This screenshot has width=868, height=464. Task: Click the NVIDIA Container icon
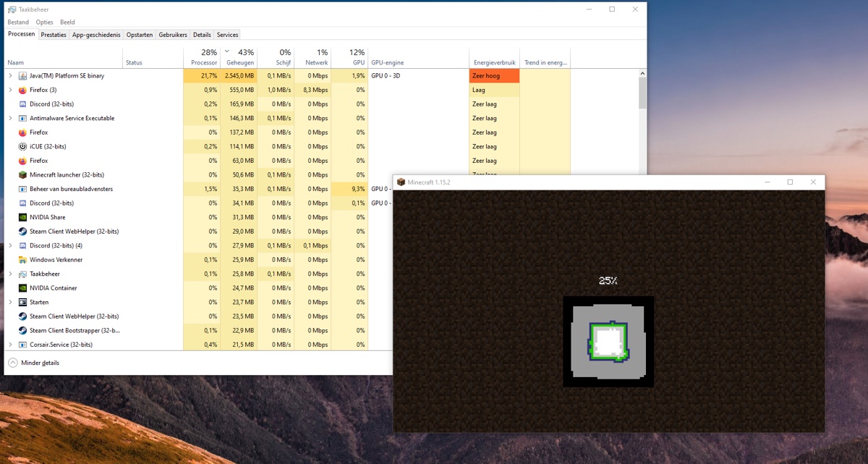click(x=22, y=288)
